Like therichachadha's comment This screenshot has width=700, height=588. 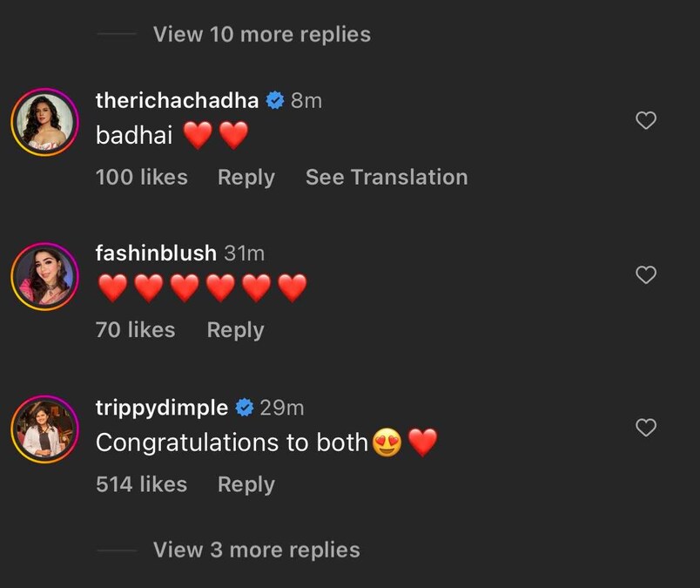tap(646, 122)
